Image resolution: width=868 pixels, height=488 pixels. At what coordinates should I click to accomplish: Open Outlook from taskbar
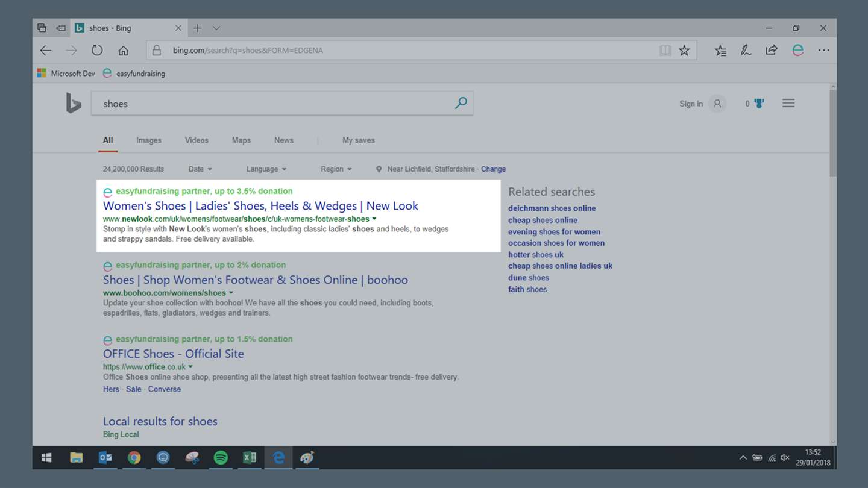point(105,458)
